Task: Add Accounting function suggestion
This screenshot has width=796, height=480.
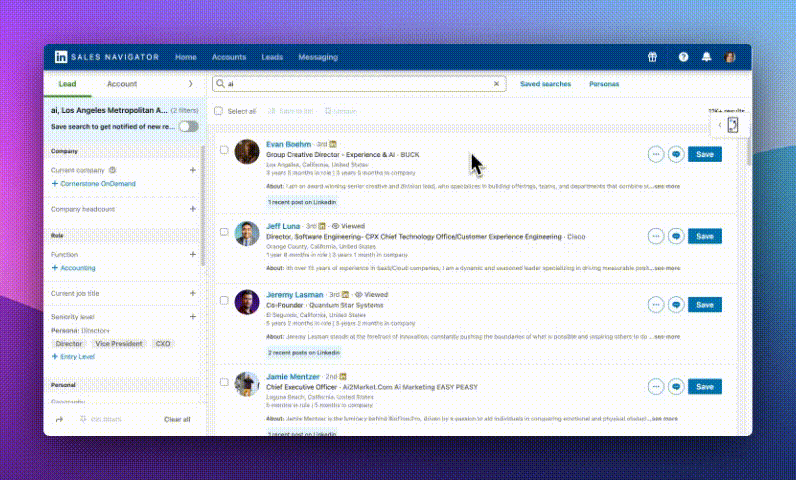Action: coord(73,268)
